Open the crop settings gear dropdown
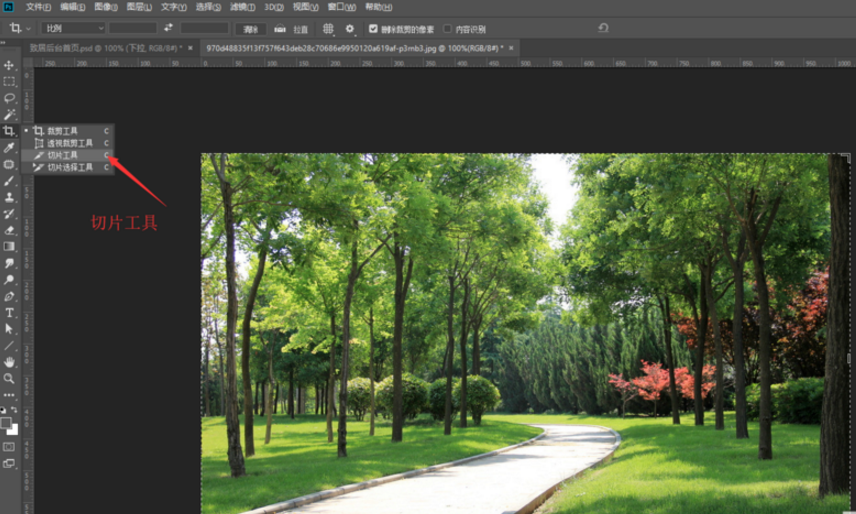 click(x=350, y=29)
